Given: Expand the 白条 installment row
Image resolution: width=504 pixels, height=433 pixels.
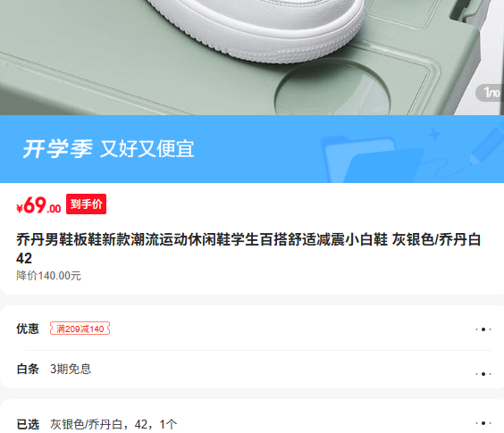Looking at the screenshot, I should point(254,370).
